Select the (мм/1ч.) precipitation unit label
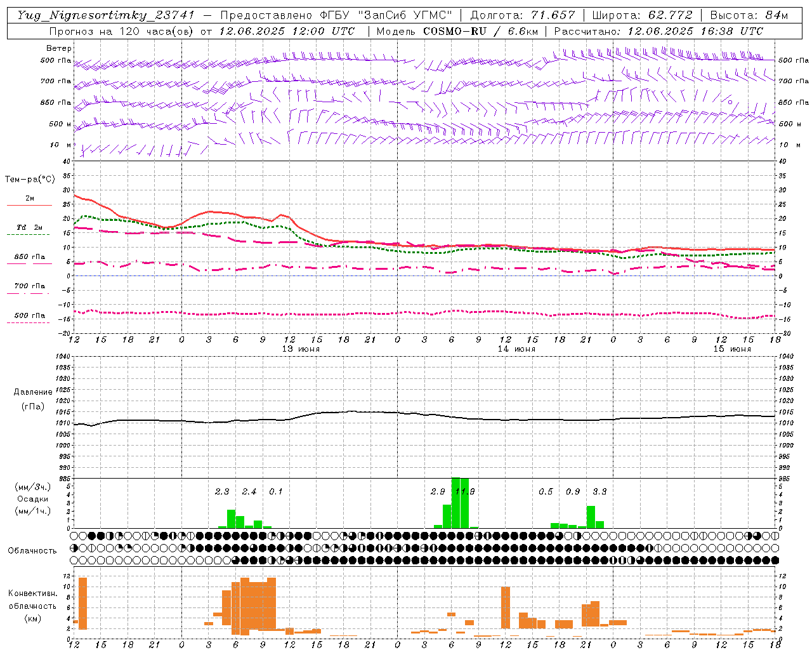The image size is (812, 650). (x=33, y=511)
